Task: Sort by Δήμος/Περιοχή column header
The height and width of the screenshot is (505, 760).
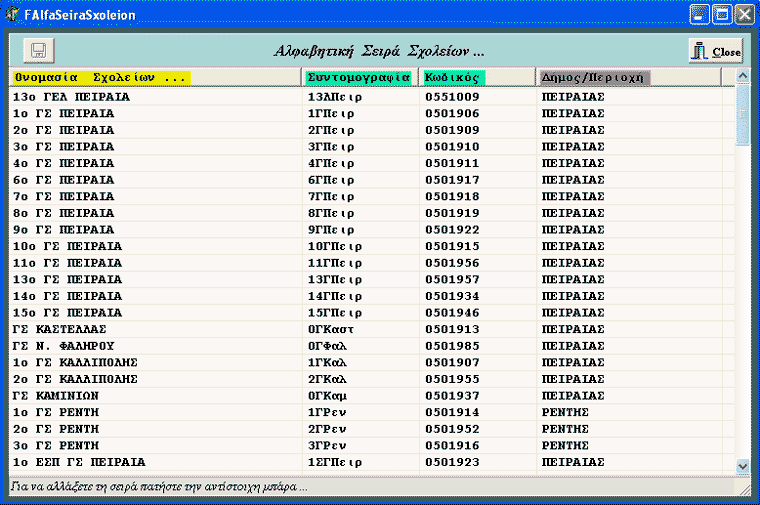Action: [x=594, y=77]
